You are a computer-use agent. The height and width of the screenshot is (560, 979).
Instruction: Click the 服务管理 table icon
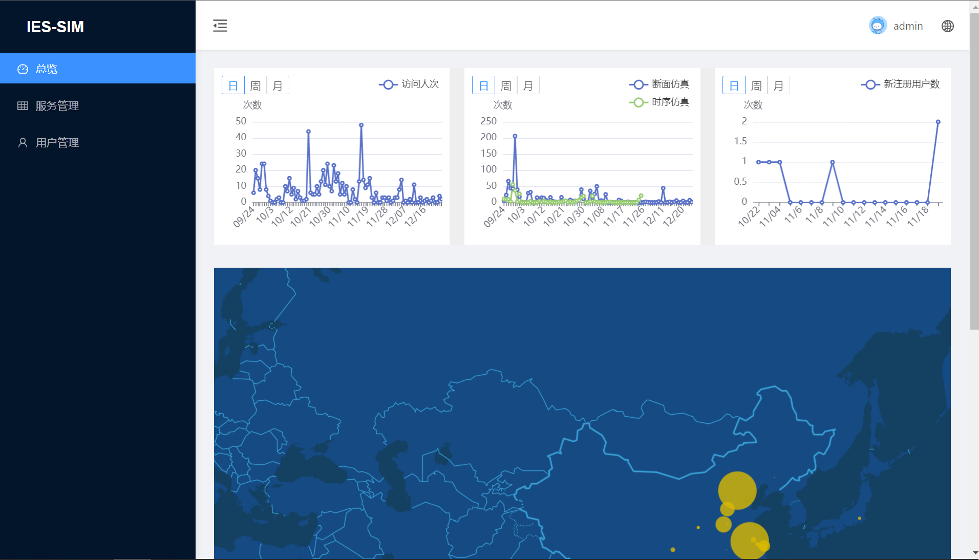coord(23,106)
